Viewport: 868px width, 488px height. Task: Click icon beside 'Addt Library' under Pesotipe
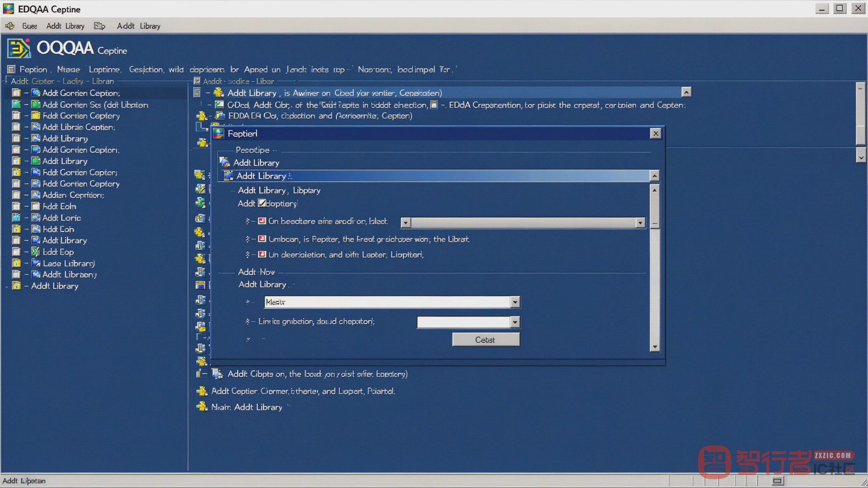click(x=224, y=162)
